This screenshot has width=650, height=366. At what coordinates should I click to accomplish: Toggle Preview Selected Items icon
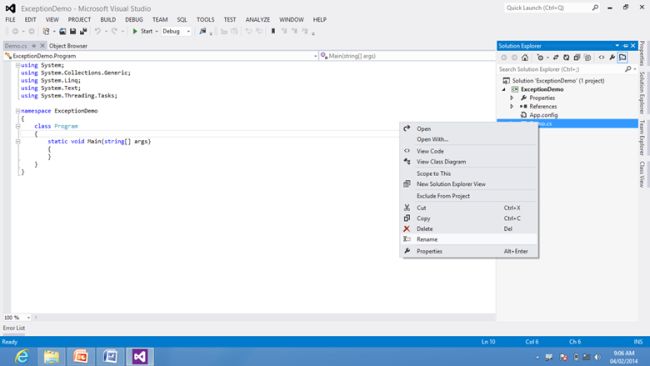[623, 58]
